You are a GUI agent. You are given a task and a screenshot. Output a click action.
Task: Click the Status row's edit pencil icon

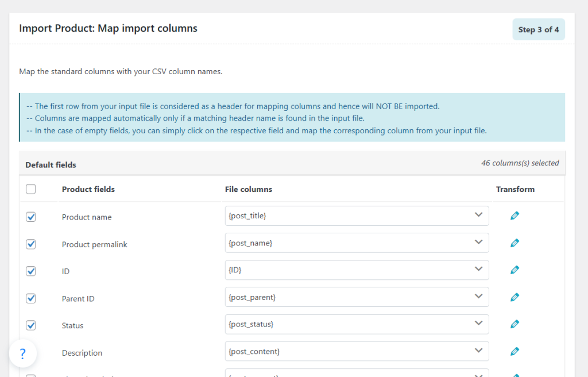coord(514,324)
